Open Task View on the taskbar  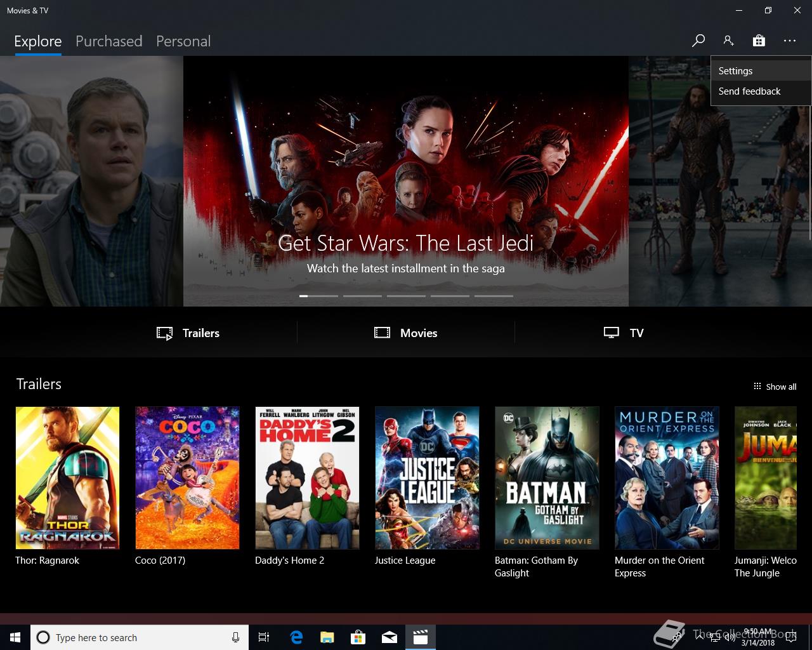point(264,637)
